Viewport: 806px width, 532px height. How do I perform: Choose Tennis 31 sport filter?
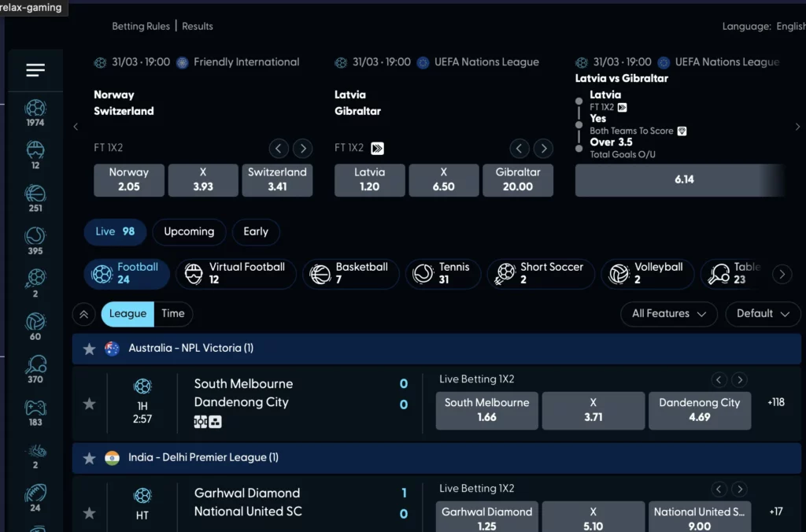(x=443, y=273)
